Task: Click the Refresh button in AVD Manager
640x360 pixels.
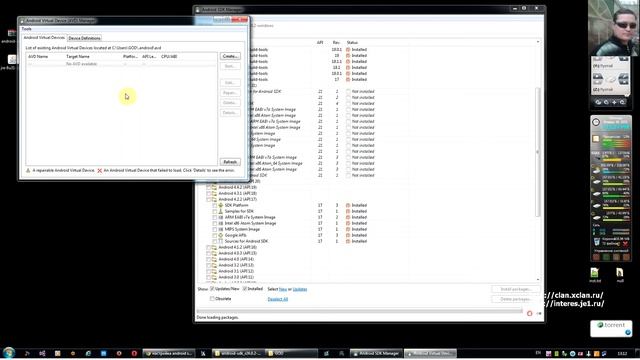Action: [x=230, y=162]
